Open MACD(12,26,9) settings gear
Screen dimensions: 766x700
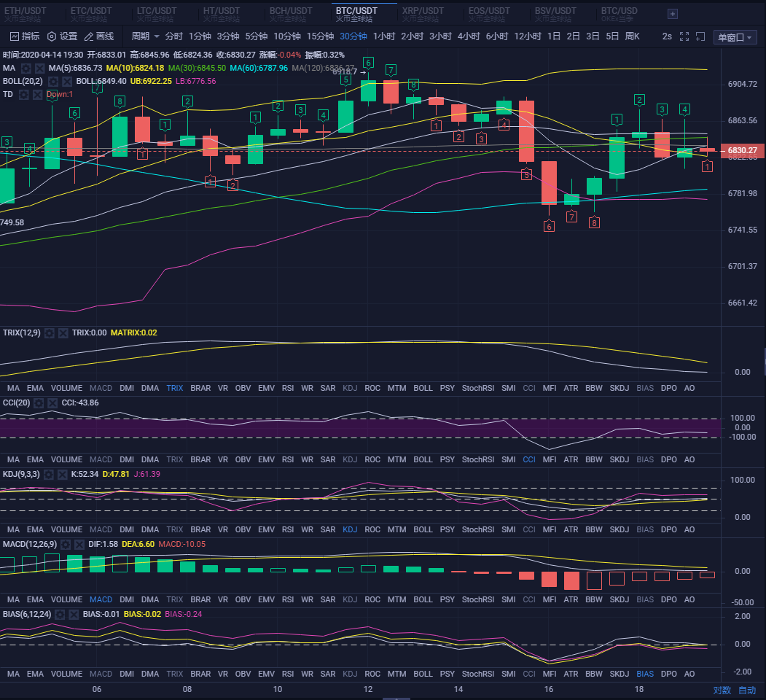pyautogui.click(x=66, y=545)
